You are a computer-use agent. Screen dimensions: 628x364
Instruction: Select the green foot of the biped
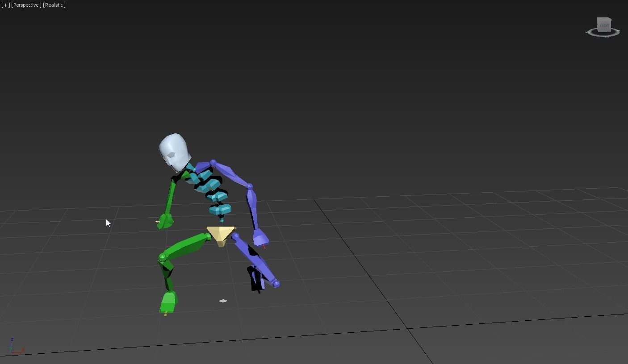pos(168,302)
